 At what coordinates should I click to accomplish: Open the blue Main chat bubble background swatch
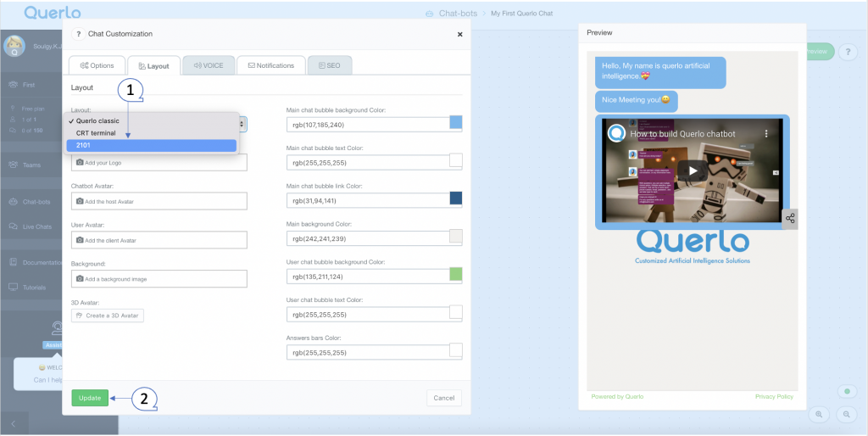[455, 122]
